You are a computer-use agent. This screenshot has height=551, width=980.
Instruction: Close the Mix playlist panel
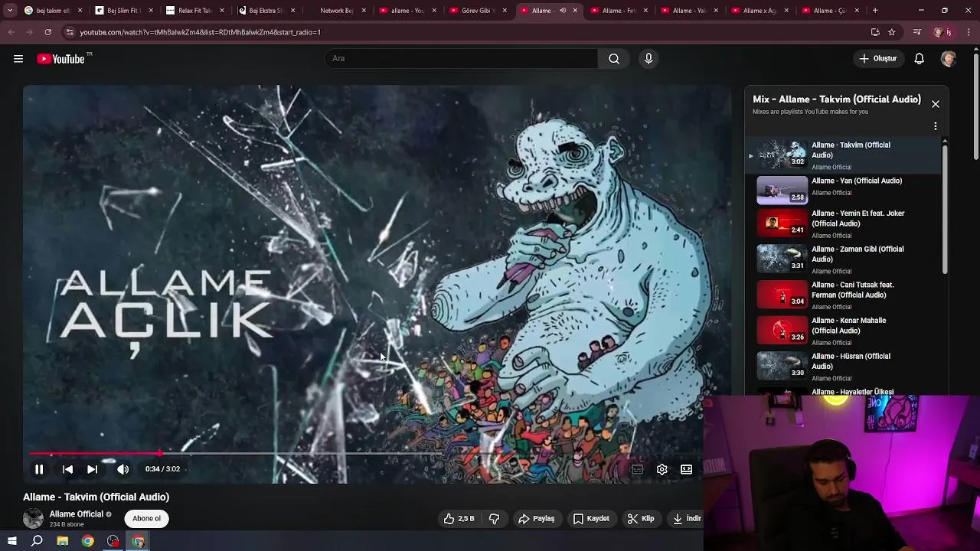pyautogui.click(x=936, y=104)
